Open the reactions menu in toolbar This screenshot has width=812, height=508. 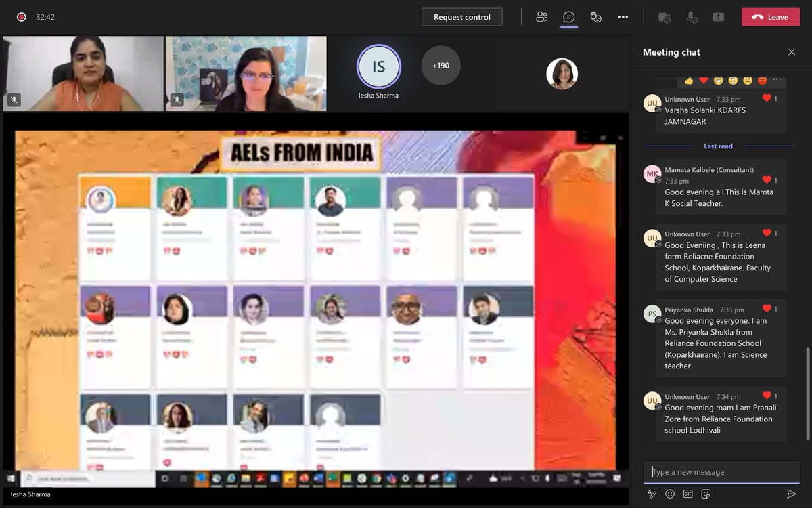pos(596,17)
